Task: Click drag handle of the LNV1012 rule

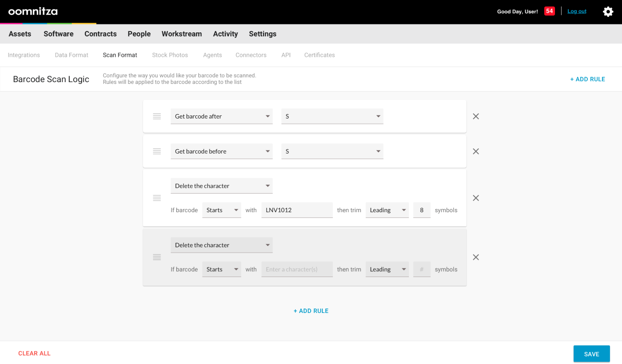Action: pos(157,198)
